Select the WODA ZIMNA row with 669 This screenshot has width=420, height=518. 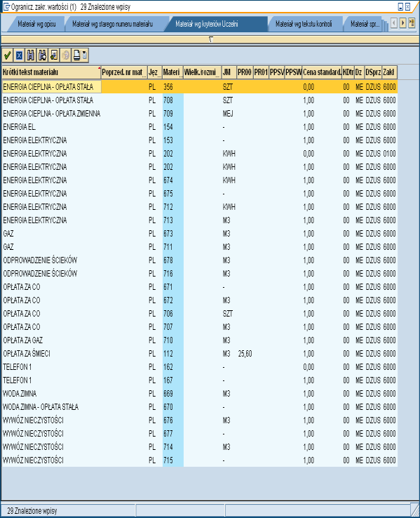tap(200, 394)
